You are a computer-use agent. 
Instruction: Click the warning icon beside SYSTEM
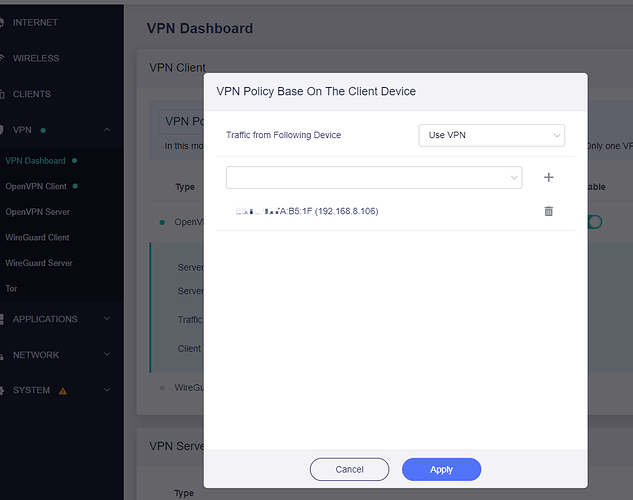[x=63, y=391]
